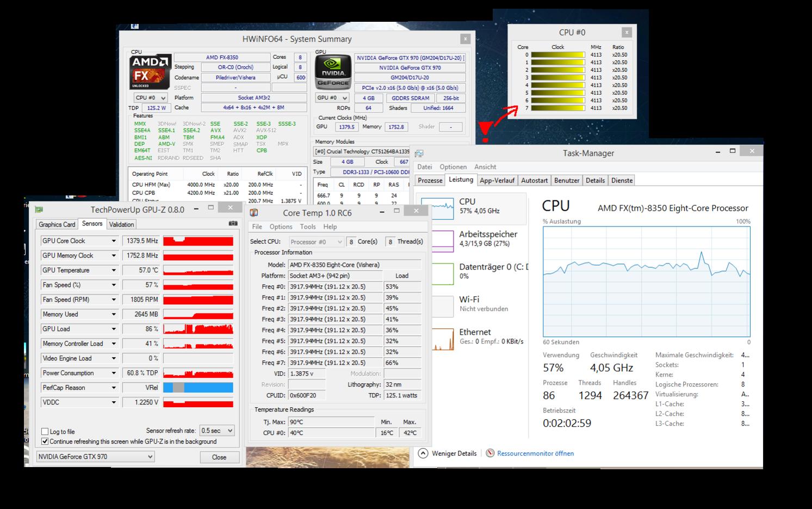
Task: Click the Close button in GPU-Z
Action: (x=219, y=457)
